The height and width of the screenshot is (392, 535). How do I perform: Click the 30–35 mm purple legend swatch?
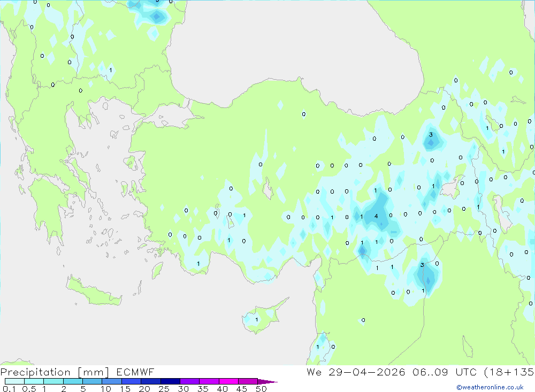coord(190,381)
